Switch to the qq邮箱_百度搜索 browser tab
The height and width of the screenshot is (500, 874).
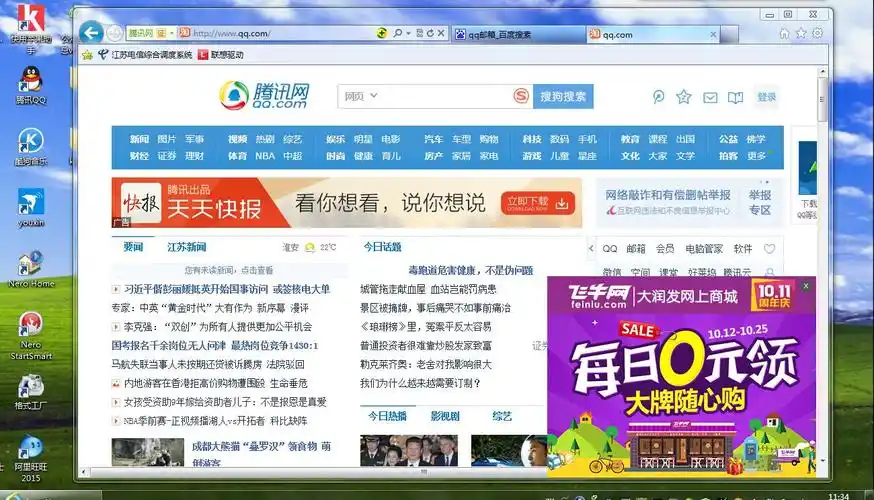click(518, 35)
